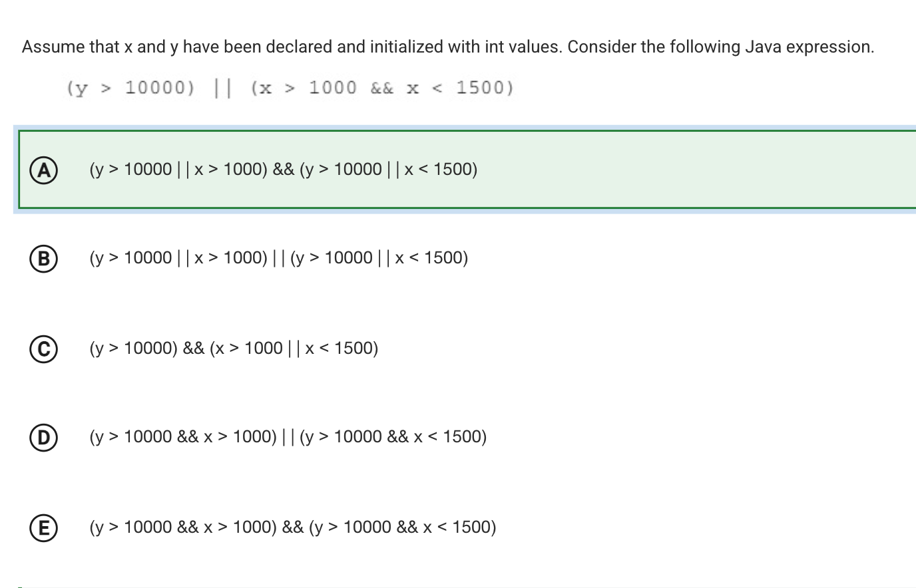Choose the circled B answer bubble
This screenshot has height=588, width=916.
[43, 258]
